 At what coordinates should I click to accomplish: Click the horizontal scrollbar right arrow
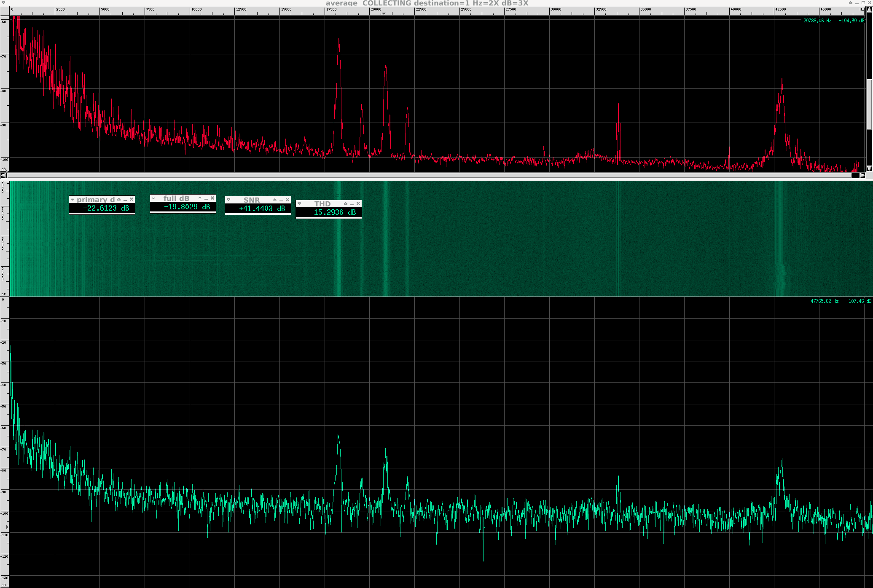862,175
